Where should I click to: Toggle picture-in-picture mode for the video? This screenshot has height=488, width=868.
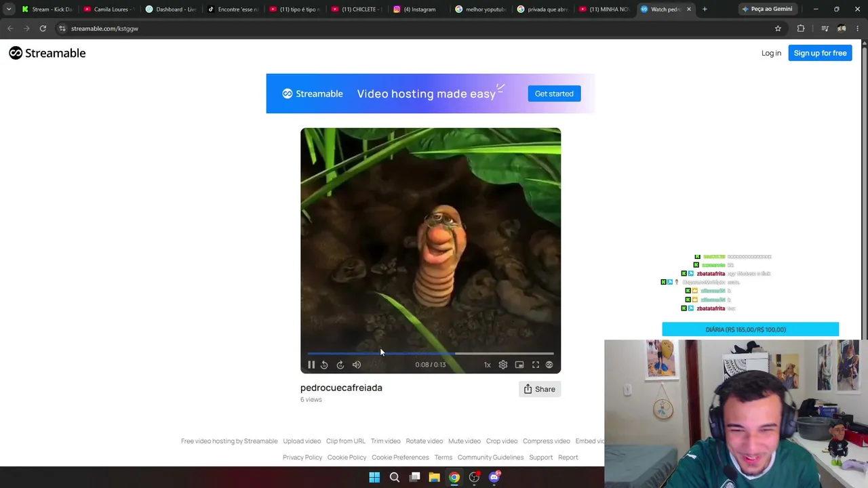click(x=519, y=365)
